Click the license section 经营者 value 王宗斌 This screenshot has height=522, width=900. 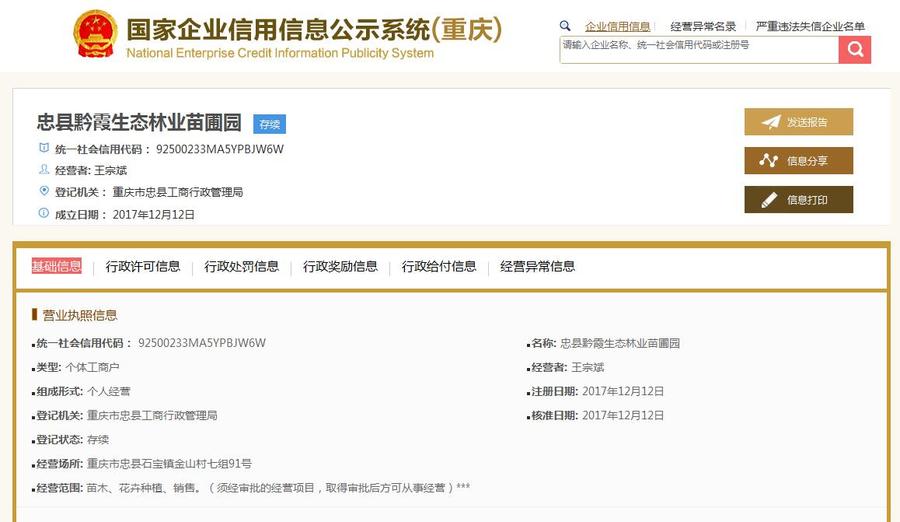click(x=588, y=368)
